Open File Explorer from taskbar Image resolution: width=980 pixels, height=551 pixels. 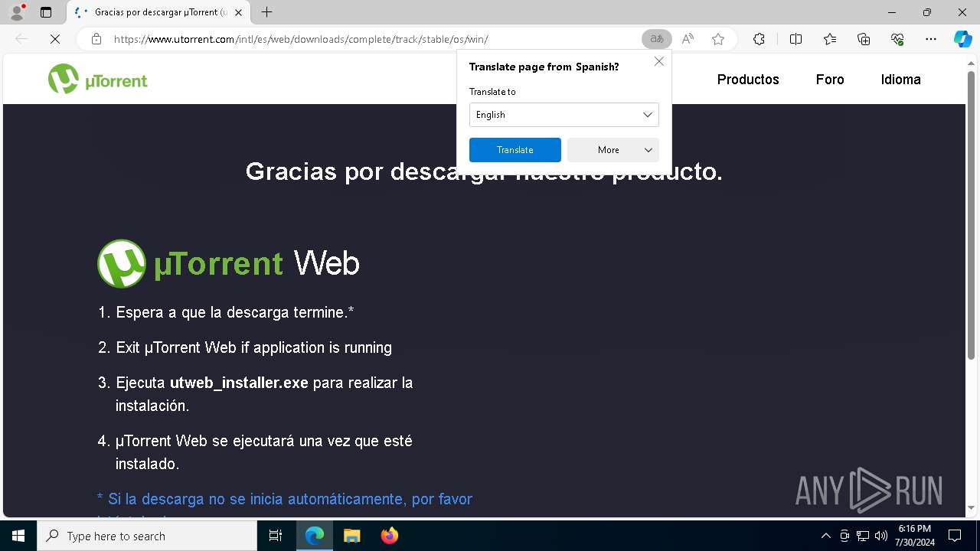pos(351,536)
